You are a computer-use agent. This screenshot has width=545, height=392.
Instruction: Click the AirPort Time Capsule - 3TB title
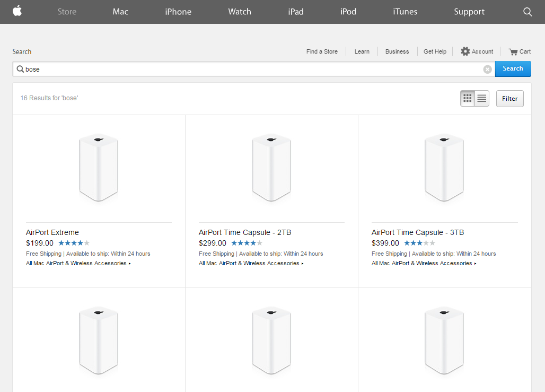[418, 232]
